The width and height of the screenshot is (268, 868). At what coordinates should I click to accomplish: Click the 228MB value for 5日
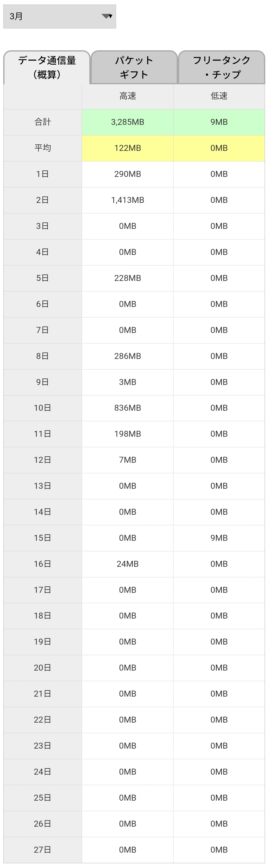pos(128,278)
